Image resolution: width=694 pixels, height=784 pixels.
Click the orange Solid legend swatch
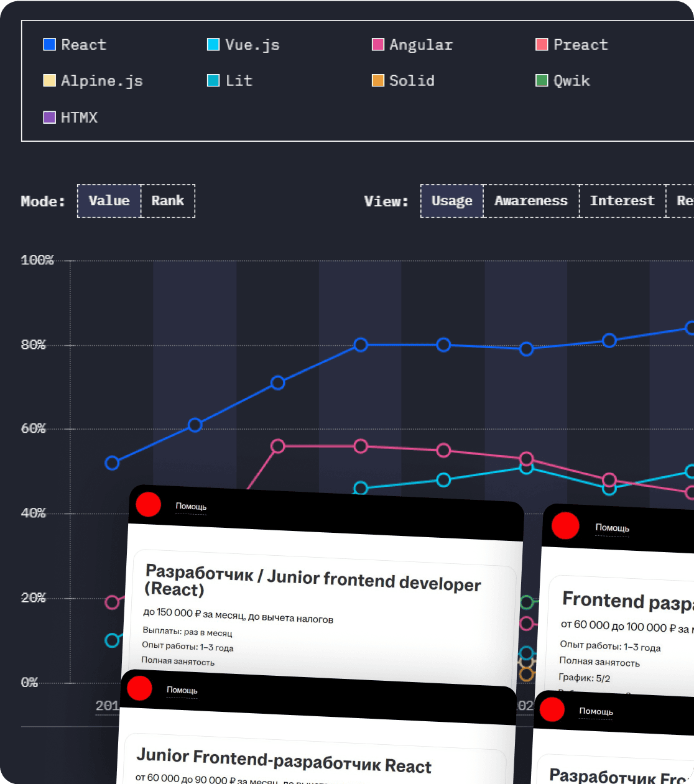[x=378, y=81]
